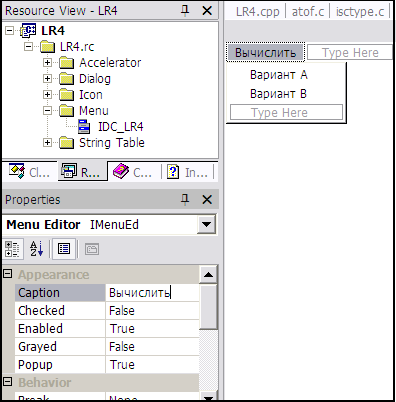Expand the String Table folder

click(x=47, y=143)
